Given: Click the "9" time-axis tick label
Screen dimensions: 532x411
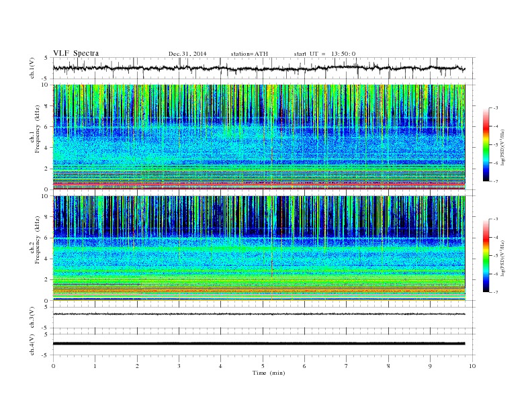Looking at the screenshot, I should click(x=430, y=366).
